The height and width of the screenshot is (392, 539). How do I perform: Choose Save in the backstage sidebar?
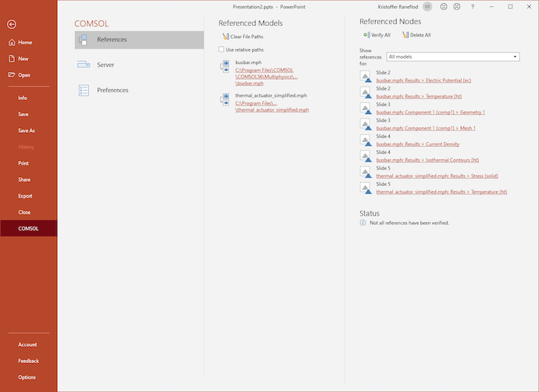click(23, 115)
